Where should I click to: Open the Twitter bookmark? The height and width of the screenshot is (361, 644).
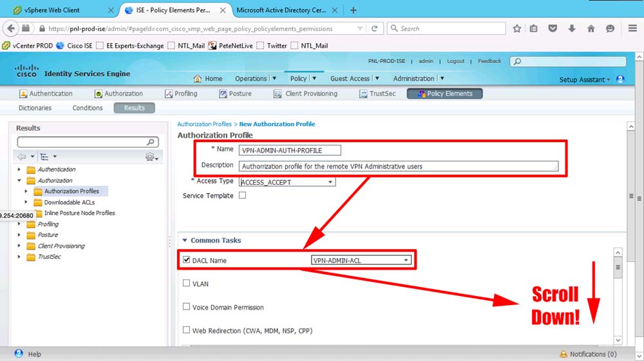click(x=272, y=46)
